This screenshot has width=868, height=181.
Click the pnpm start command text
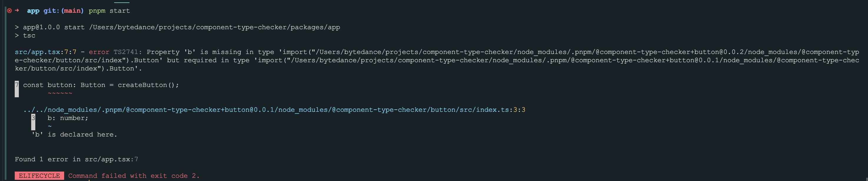click(x=109, y=11)
